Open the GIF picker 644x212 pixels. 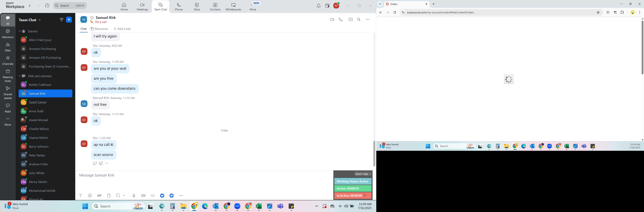click(99, 196)
